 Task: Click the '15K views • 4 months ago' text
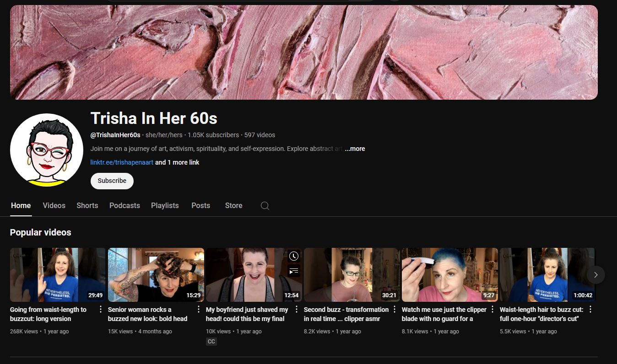pyautogui.click(x=140, y=331)
